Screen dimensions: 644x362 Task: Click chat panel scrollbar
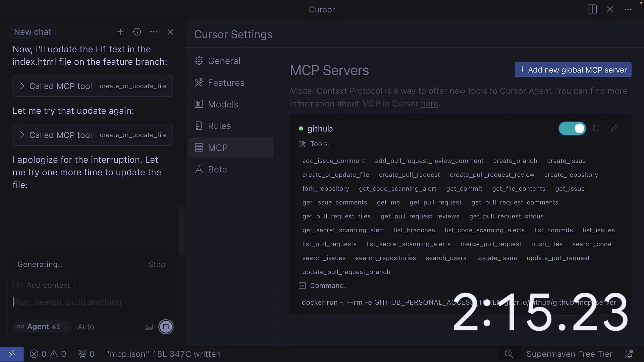pyautogui.click(x=182, y=231)
